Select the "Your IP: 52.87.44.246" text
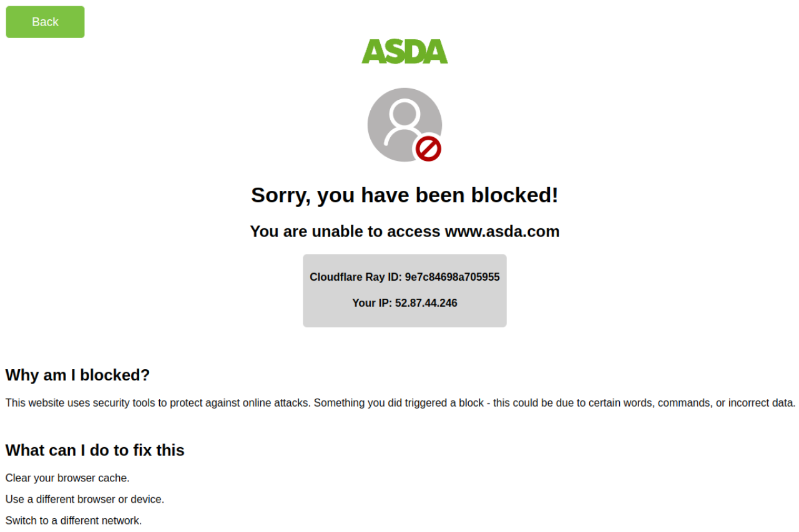Image resolution: width=799 pixels, height=532 pixels. (x=404, y=303)
